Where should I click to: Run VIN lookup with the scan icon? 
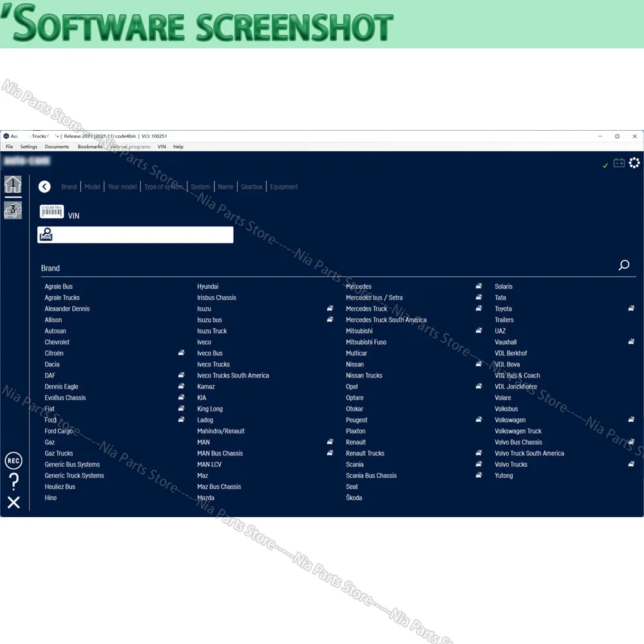(46, 234)
